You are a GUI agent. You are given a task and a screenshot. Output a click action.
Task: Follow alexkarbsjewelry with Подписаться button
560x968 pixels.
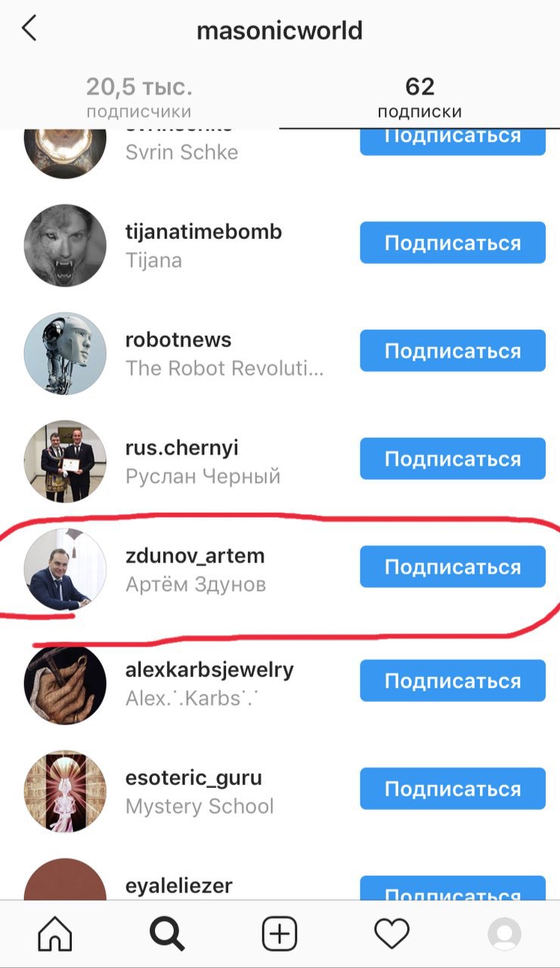point(453,681)
